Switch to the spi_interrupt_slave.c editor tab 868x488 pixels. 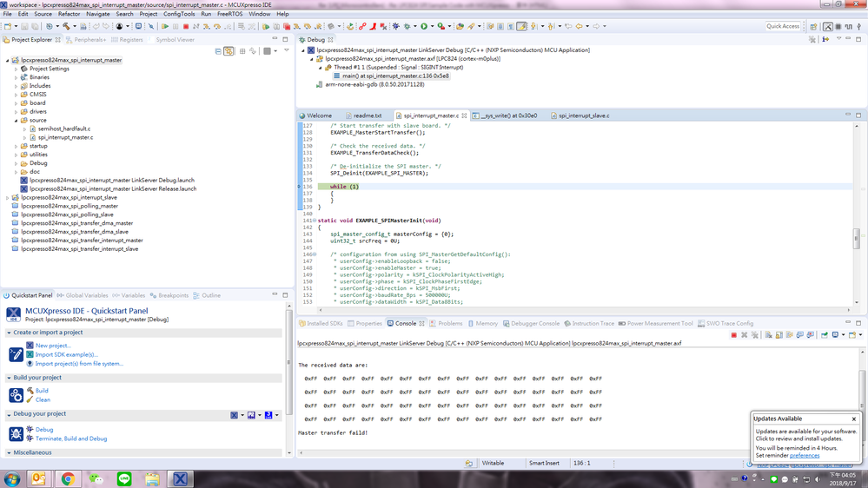point(583,115)
